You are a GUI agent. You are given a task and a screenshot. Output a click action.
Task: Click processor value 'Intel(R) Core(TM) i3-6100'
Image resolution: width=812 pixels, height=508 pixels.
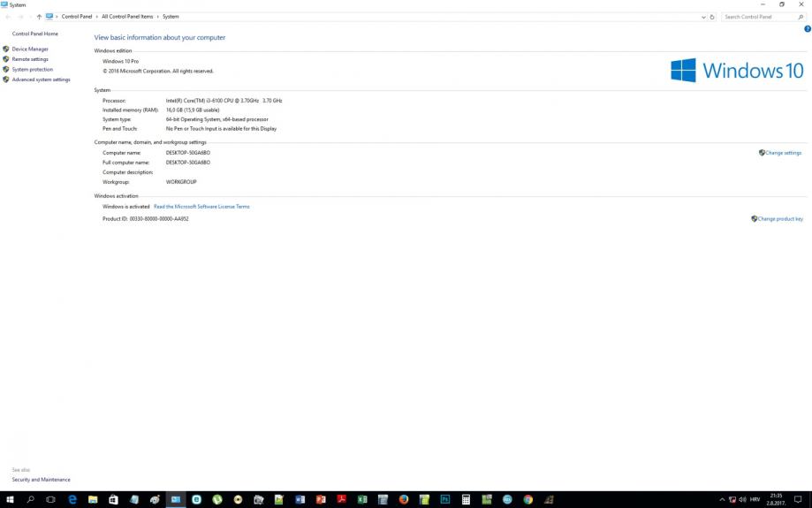(x=224, y=101)
